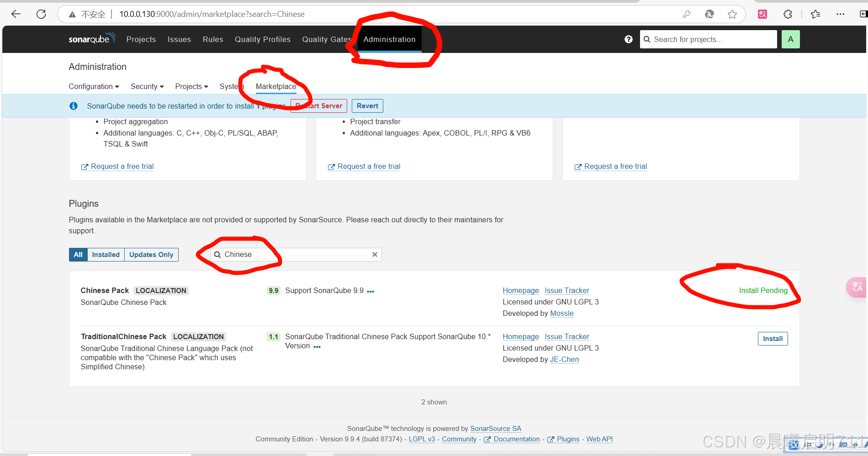Select the Installed plugins filter
The image size is (868, 456).
tap(106, 255)
